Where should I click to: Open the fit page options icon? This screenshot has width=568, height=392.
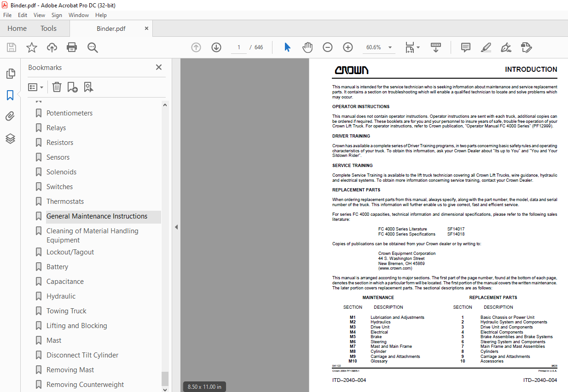(x=412, y=47)
